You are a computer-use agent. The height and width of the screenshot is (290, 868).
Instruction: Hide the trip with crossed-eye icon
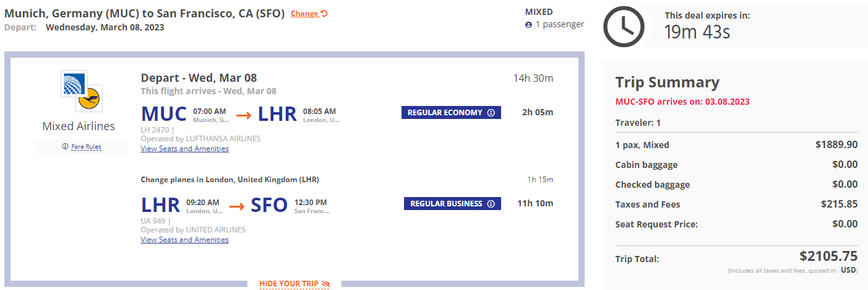pyautogui.click(x=326, y=284)
